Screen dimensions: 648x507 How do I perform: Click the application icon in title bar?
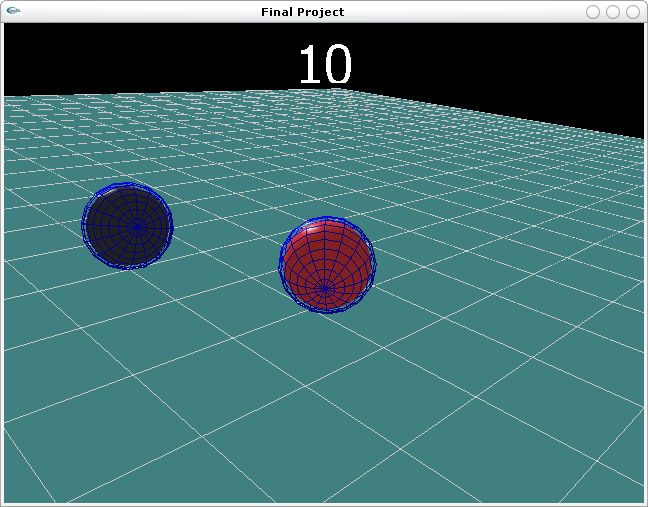point(14,11)
